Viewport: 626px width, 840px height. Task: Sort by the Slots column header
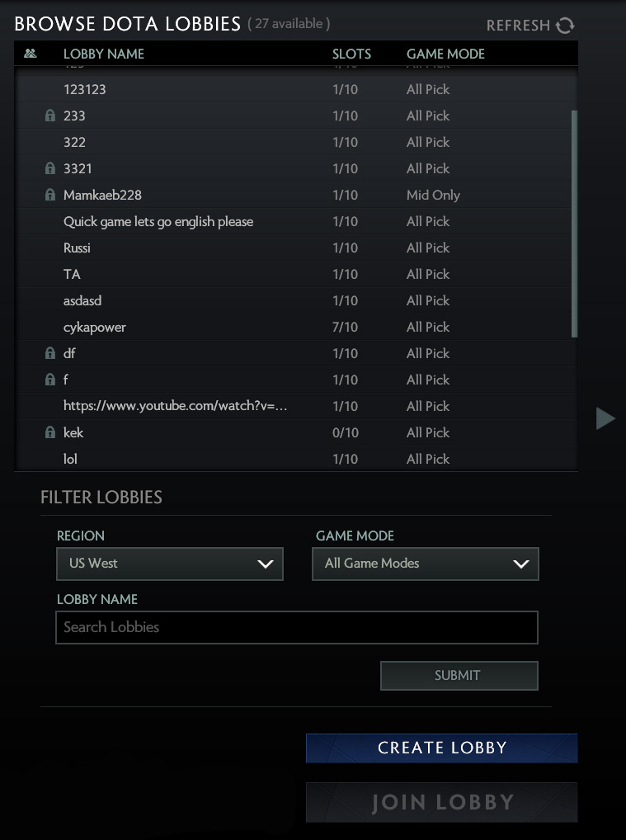tap(351, 54)
